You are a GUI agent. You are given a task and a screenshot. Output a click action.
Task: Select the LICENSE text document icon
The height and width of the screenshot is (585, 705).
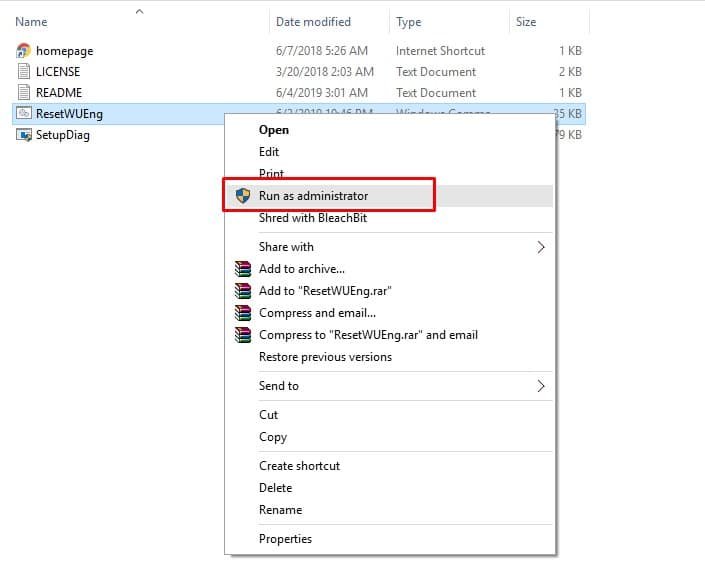pyautogui.click(x=25, y=72)
